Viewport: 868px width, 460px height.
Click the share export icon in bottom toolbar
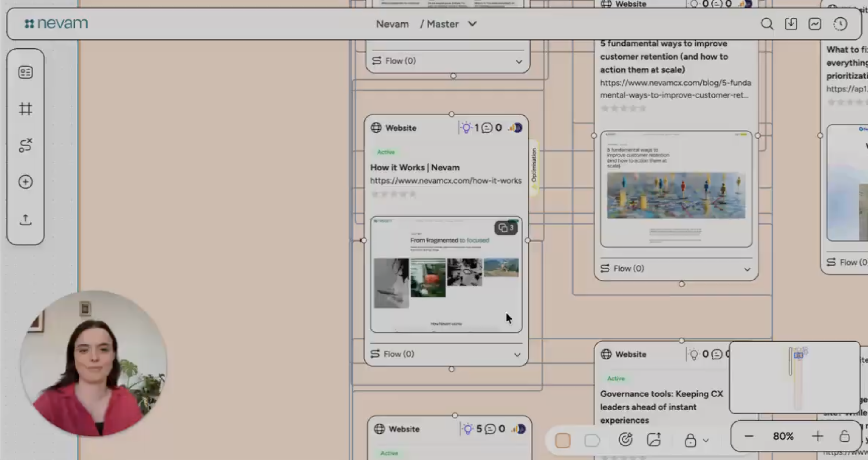(654, 439)
